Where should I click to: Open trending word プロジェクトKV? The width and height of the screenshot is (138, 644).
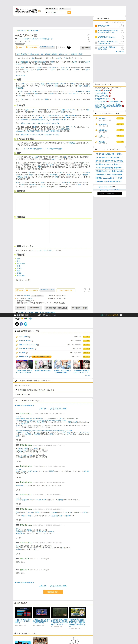pos(104,26)
